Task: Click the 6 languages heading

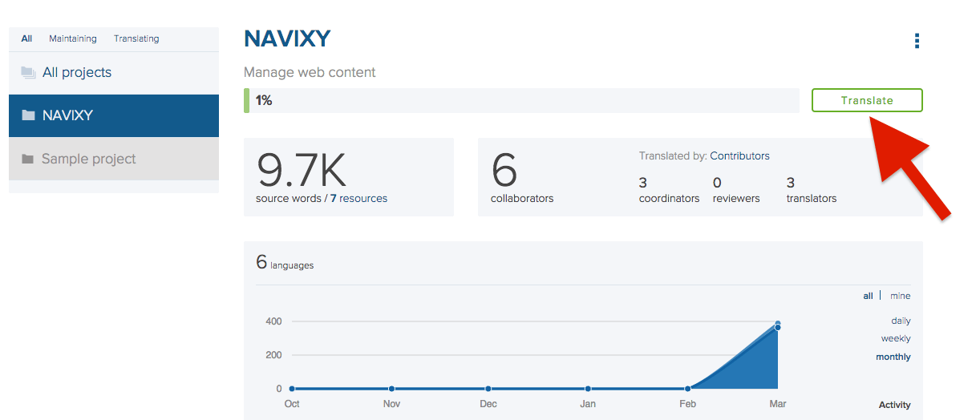Action: tap(285, 262)
